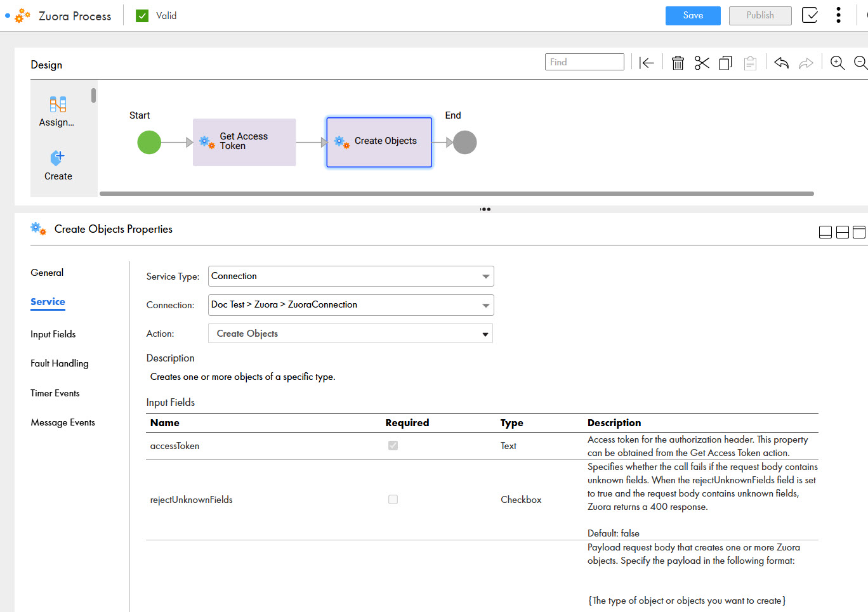Cut selected step with scissors icon
This screenshot has height=612, width=868.
coord(702,63)
